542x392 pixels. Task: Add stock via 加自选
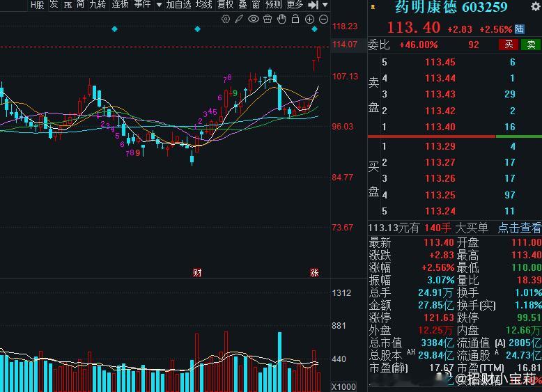coord(178,4)
